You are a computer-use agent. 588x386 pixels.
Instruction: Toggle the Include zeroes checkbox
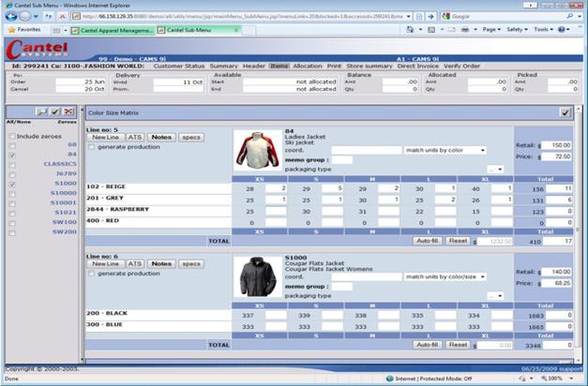(12, 136)
